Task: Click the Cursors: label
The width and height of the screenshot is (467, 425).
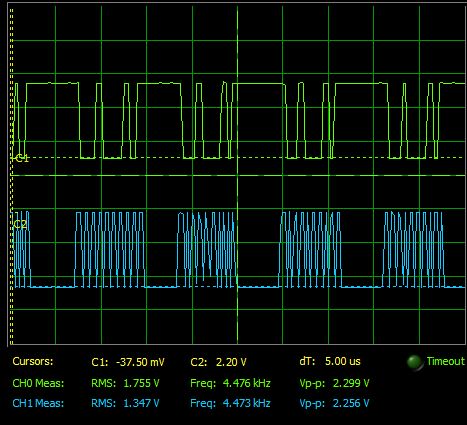Action: [x=33, y=361]
